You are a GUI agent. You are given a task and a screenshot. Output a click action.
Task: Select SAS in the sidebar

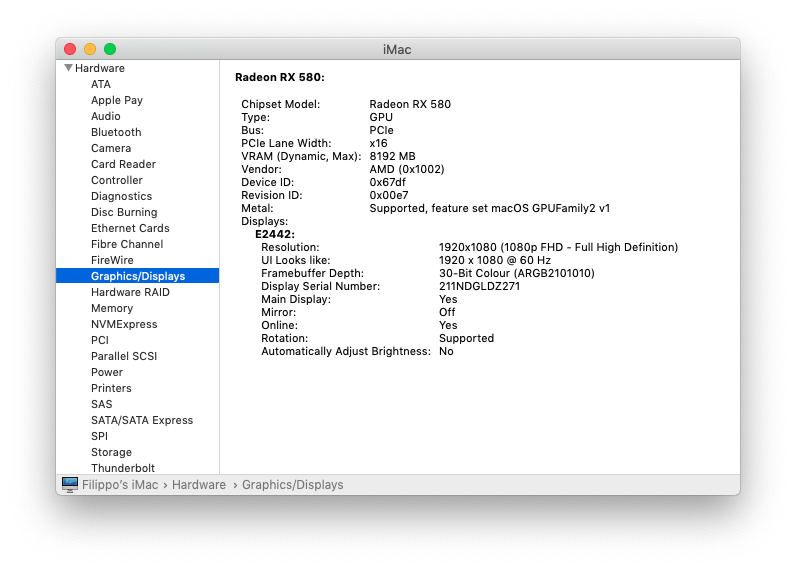[x=102, y=404]
